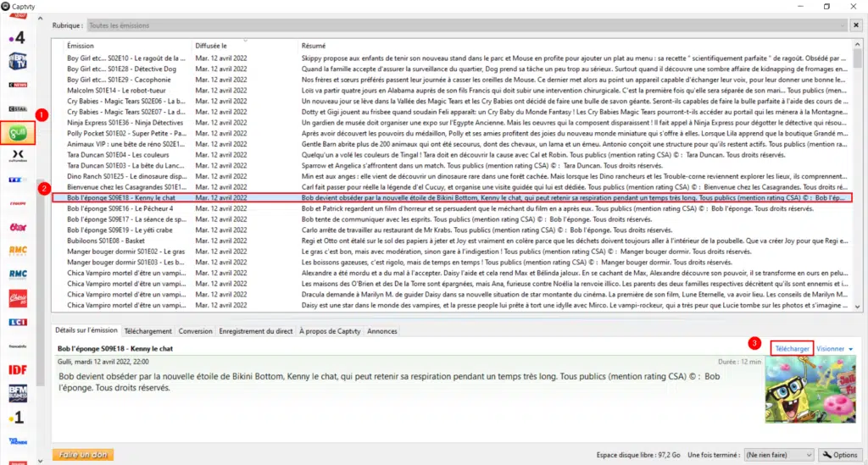
Task: Select 'Manger bouger dormir S01E02 - Le gras' row
Action: (x=452, y=252)
